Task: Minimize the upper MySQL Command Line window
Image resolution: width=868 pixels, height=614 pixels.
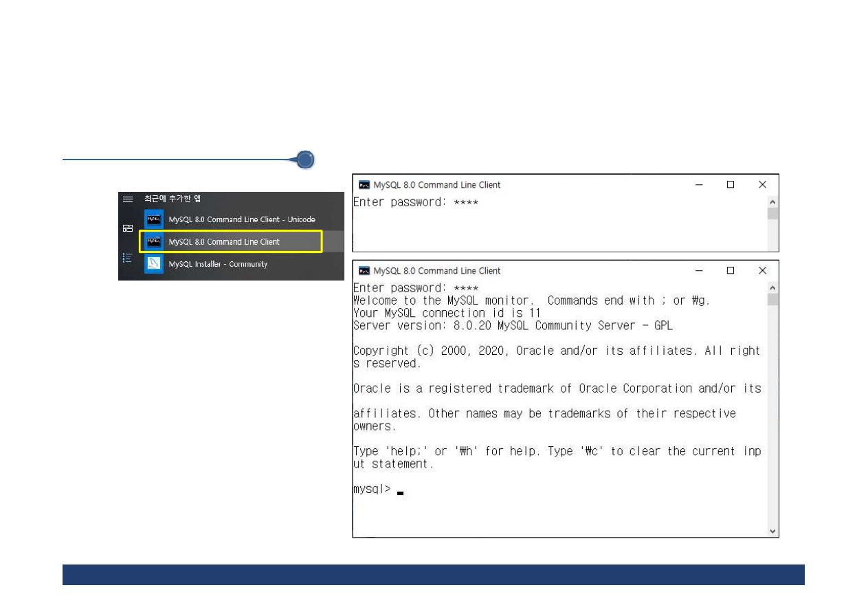Action: [698, 185]
